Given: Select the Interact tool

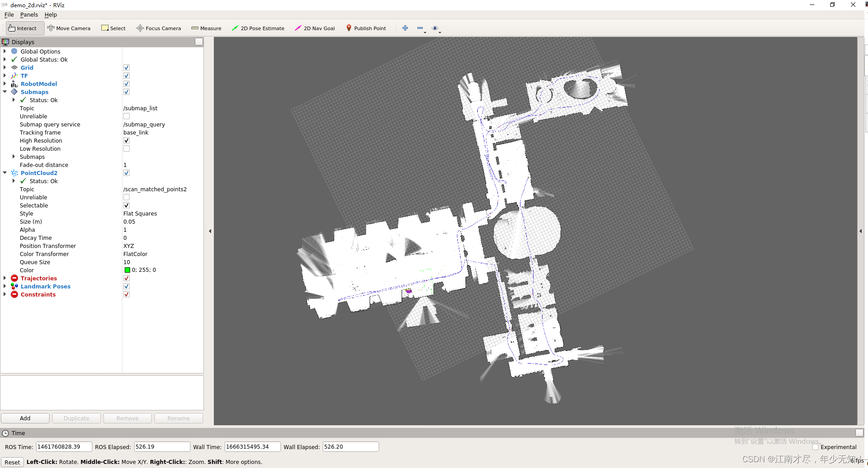Looking at the screenshot, I should [23, 28].
